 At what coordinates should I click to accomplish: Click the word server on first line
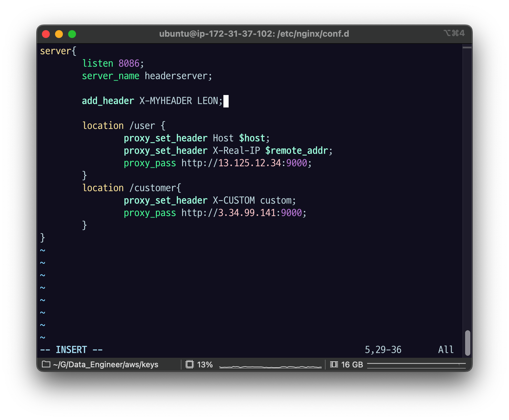[56, 51]
